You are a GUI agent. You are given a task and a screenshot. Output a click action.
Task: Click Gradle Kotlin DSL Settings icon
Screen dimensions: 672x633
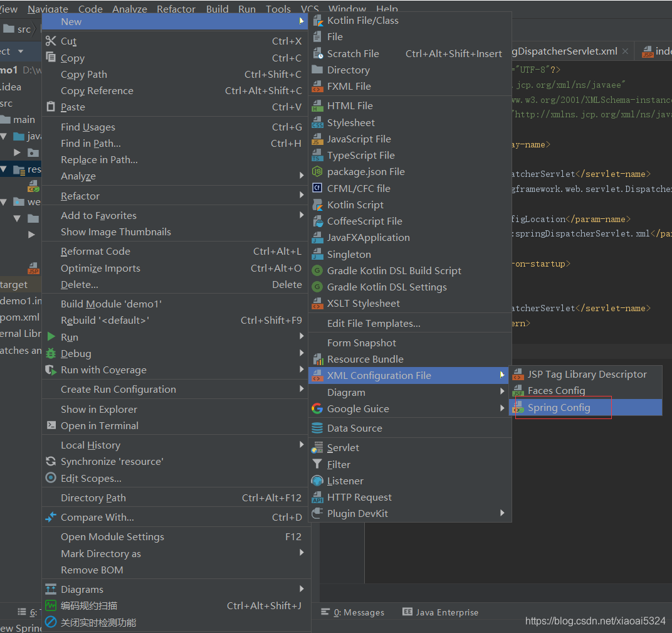pos(318,287)
